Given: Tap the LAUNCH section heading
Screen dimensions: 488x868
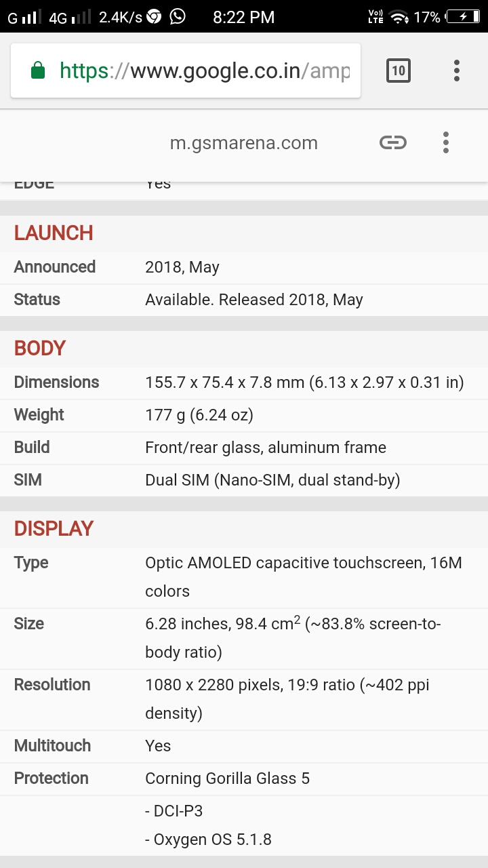Looking at the screenshot, I should (54, 233).
